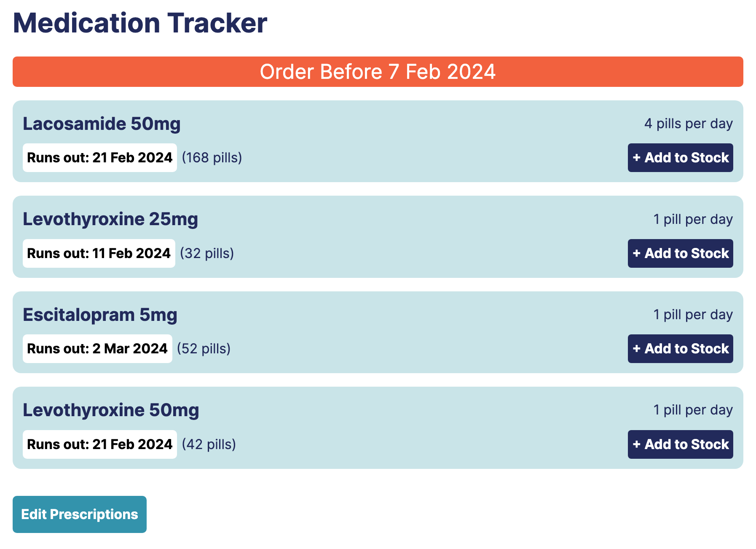Viewport: 756px width, 549px height.
Task: Select the Levothyroxine 50mg medication name
Action: (x=111, y=410)
